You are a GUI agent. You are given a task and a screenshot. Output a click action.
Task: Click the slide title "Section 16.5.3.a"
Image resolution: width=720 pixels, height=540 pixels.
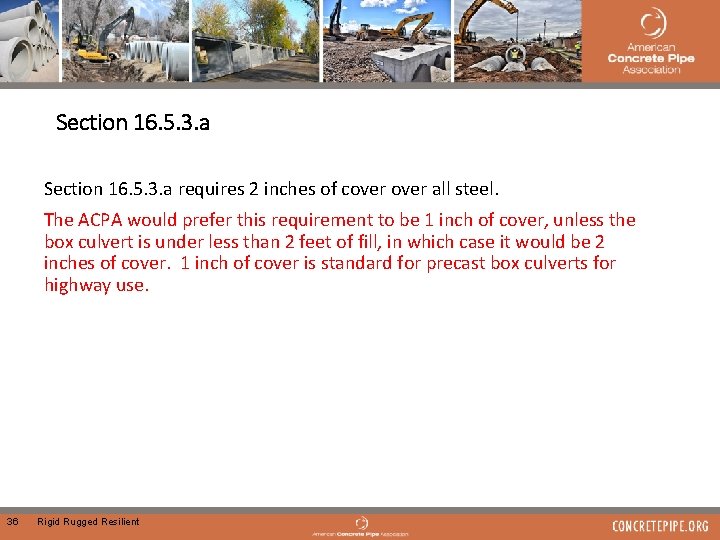point(133,123)
